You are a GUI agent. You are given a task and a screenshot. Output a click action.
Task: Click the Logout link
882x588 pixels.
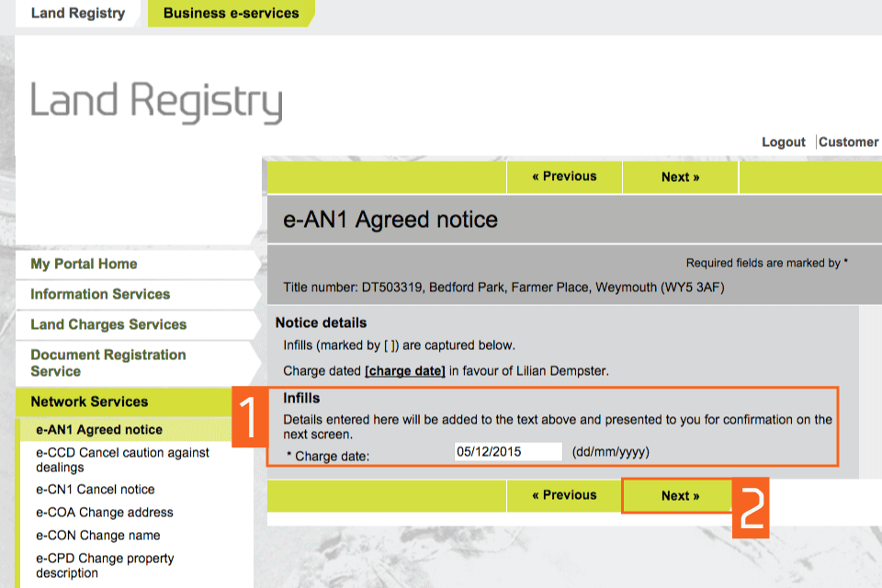[783, 142]
